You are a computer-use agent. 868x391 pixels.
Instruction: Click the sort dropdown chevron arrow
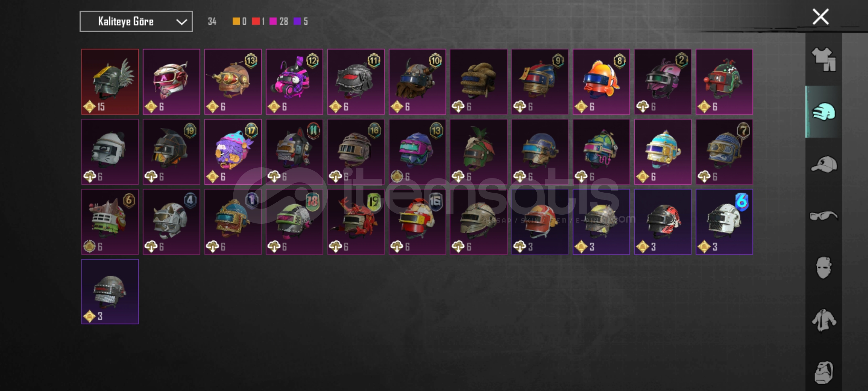(181, 22)
